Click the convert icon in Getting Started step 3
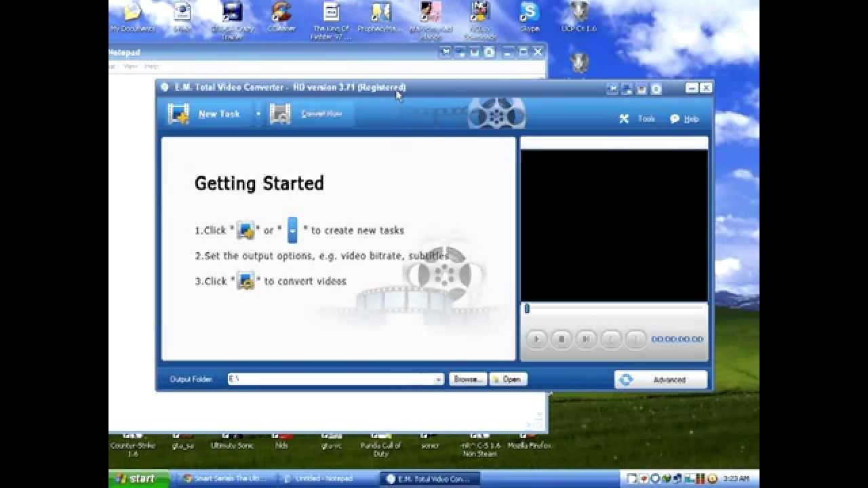Image resolution: width=868 pixels, height=488 pixels. coord(245,281)
